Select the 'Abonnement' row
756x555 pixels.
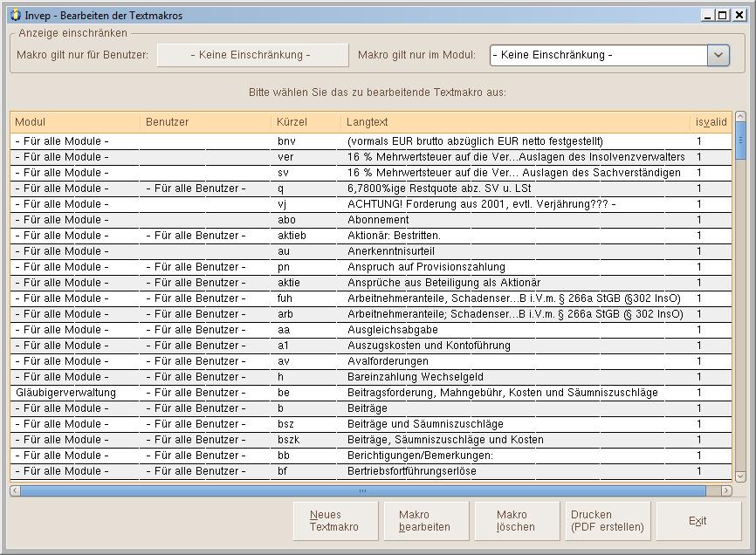371,220
